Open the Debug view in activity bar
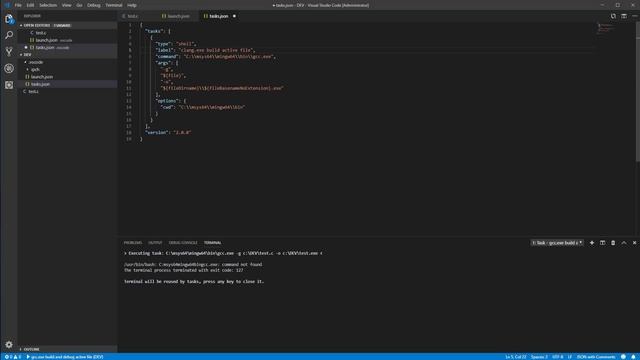This screenshot has height=360, width=640. [x=9, y=68]
